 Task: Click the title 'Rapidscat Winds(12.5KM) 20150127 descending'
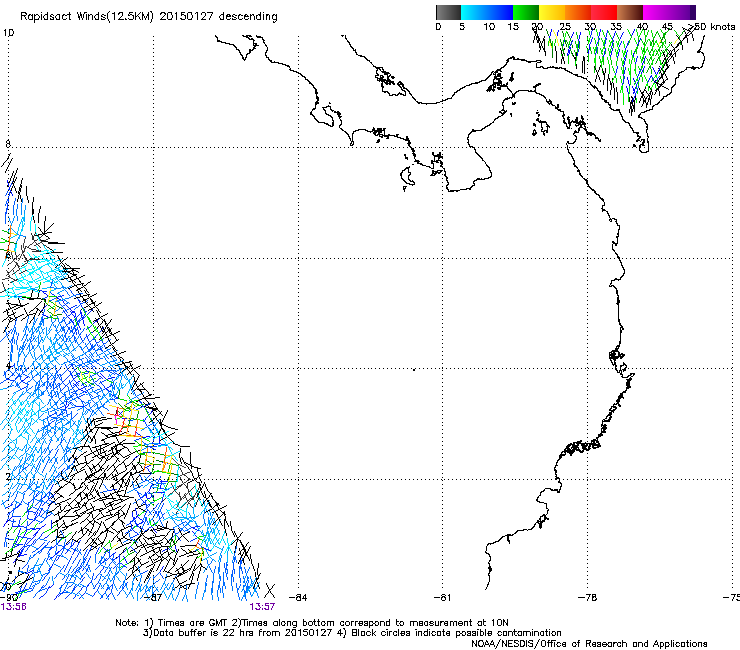point(149,16)
